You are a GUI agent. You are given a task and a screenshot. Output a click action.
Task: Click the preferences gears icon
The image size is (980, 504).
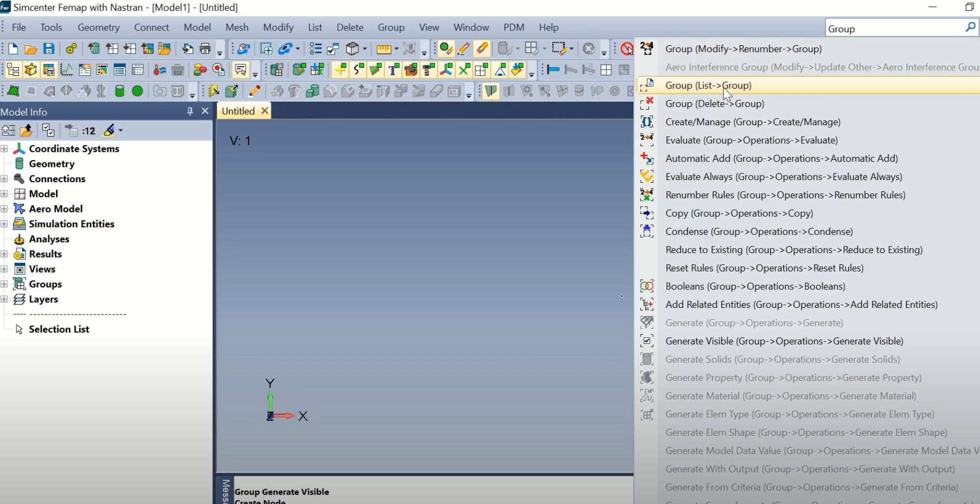click(71, 49)
